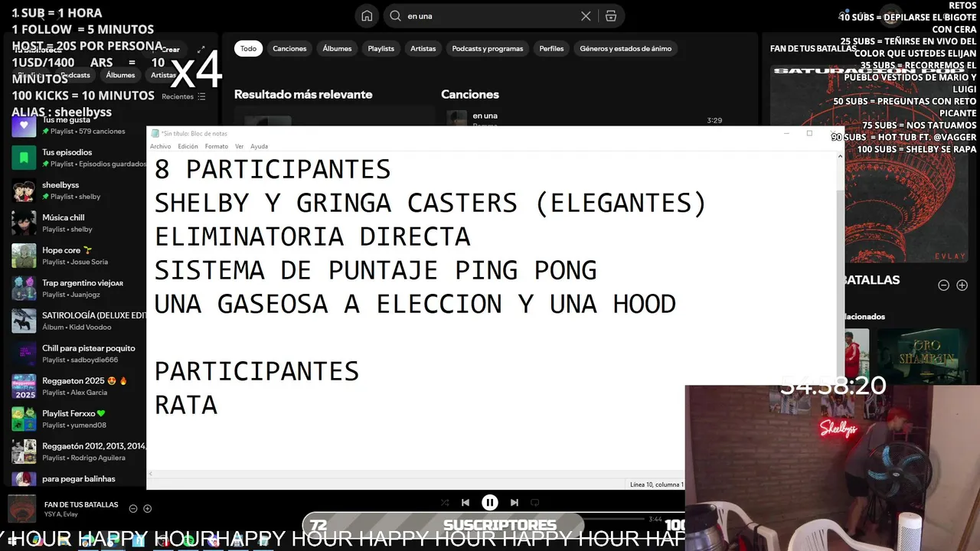
Task: Go to Spotify Home via house icon
Action: (367, 16)
